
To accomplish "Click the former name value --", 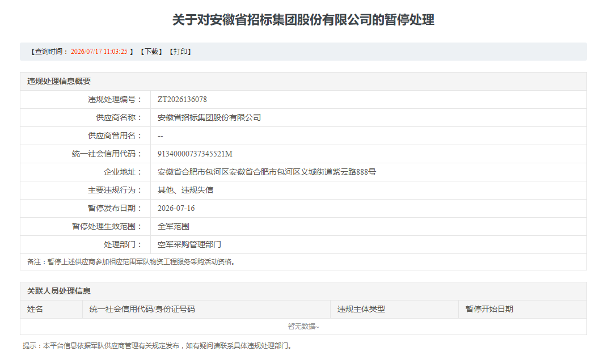I will click(160, 136).
